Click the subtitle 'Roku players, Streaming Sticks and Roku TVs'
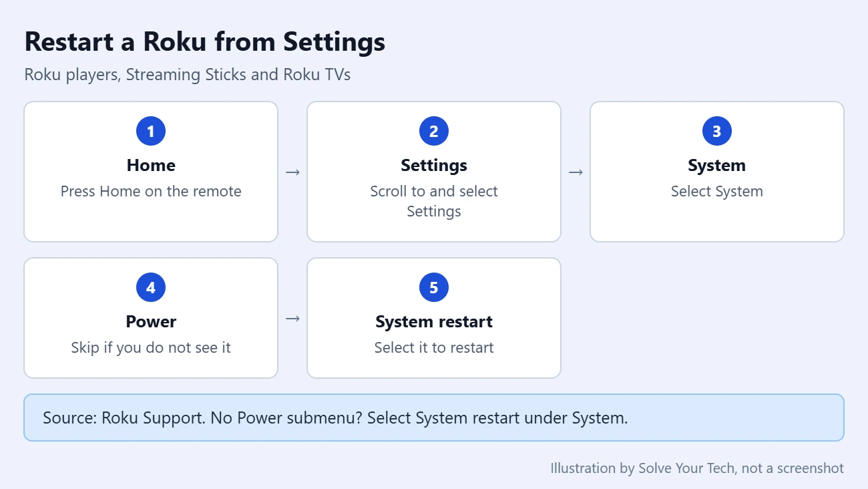Viewport: 868px width, 489px height. pyautogui.click(x=188, y=74)
